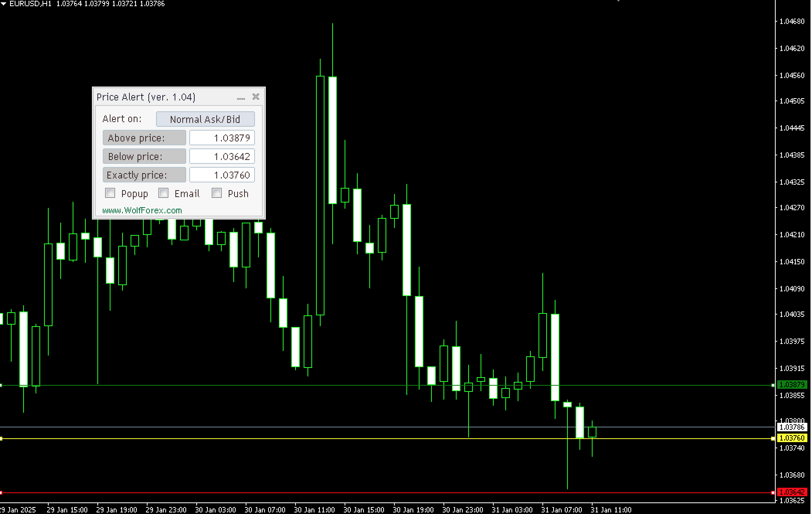The height and width of the screenshot is (514, 812).
Task: Open the www.WolfForex.com link
Action: point(142,210)
